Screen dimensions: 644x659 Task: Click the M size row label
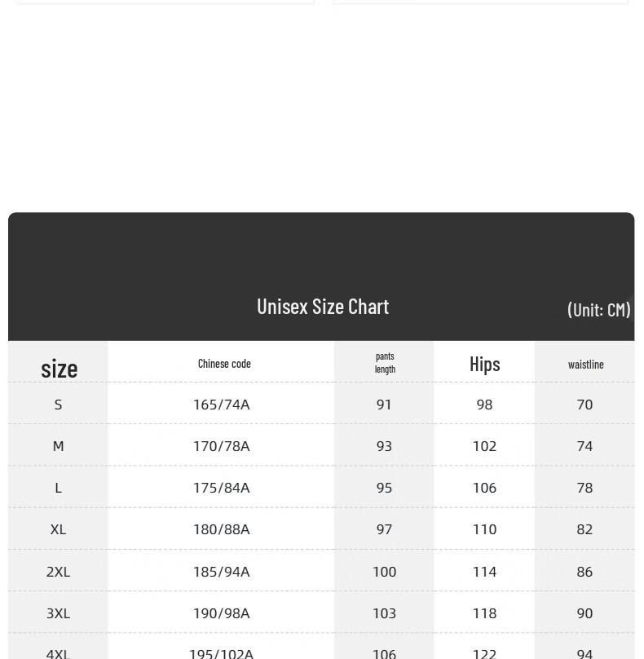click(x=58, y=446)
